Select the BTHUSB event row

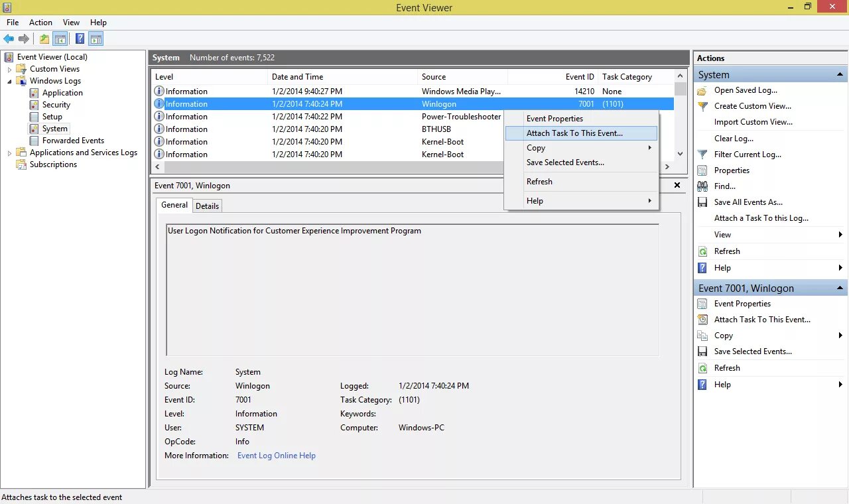click(x=328, y=129)
